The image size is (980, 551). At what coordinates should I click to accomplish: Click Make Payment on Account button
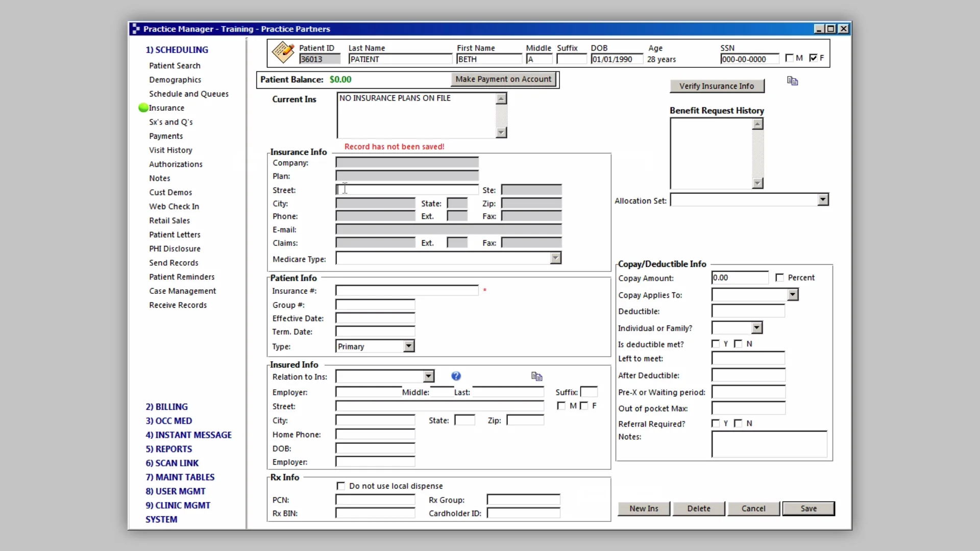point(503,79)
